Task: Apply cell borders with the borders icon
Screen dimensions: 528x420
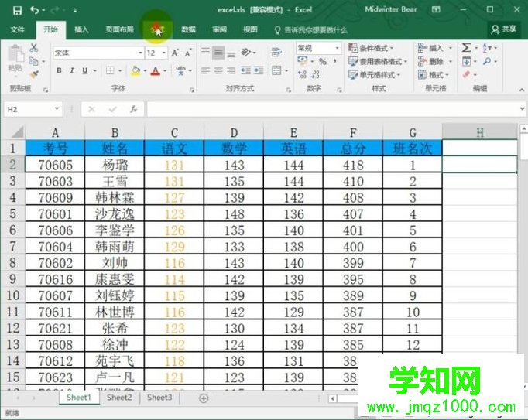Action: 110,70
